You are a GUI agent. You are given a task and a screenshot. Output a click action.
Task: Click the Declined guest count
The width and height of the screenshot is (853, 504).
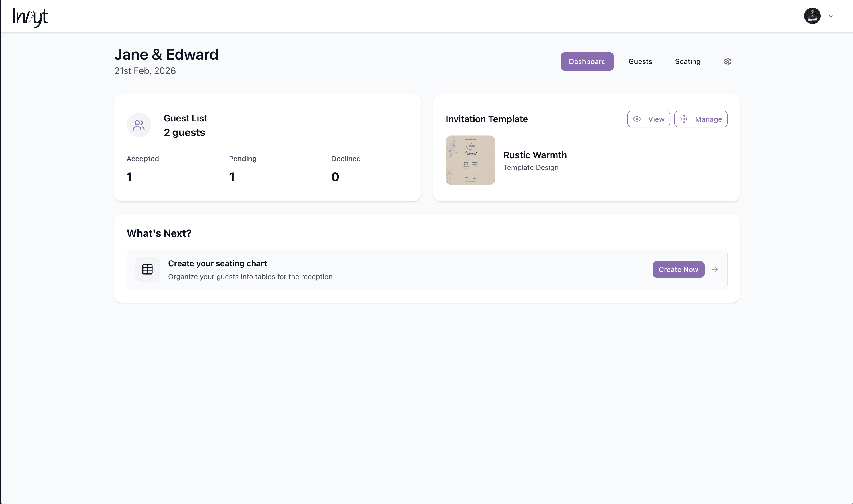coord(335,176)
